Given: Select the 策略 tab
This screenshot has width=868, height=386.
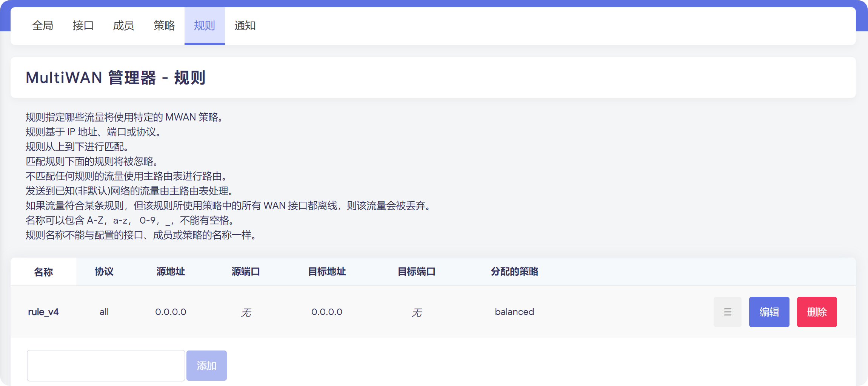Looking at the screenshot, I should [164, 26].
